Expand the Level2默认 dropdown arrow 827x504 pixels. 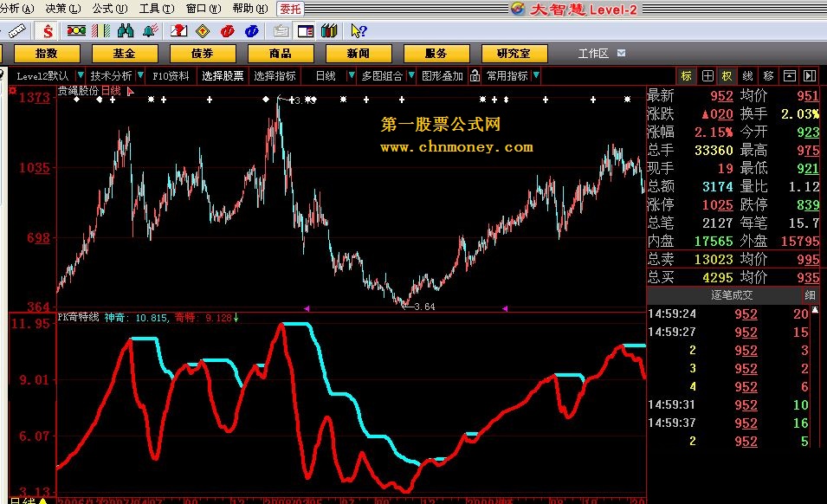pos(81,76)
